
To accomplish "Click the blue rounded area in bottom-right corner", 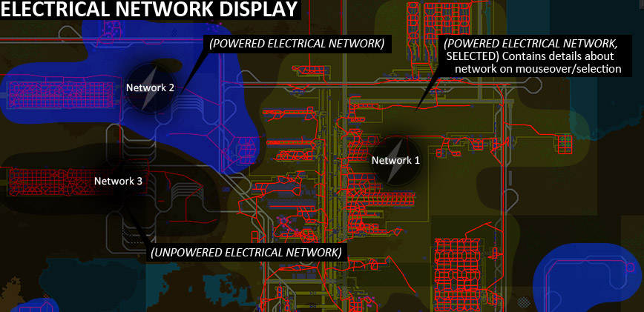I will coord(586,274).
